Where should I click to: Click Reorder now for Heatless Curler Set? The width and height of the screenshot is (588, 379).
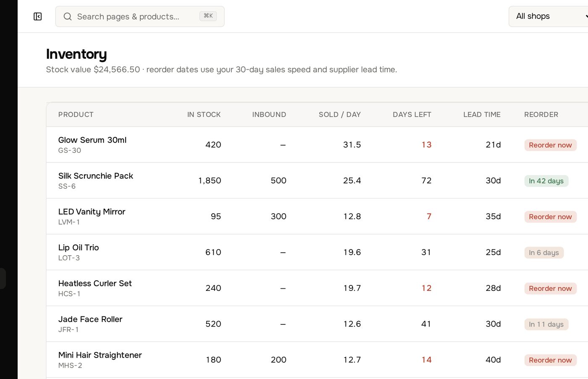pos(550,289)
